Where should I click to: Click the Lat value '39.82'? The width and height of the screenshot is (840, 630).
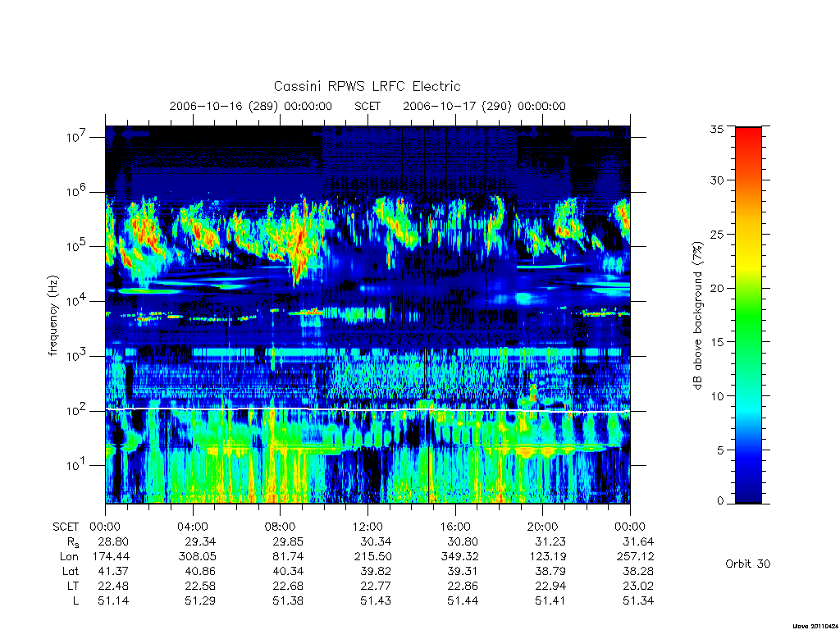click(376, 572)
